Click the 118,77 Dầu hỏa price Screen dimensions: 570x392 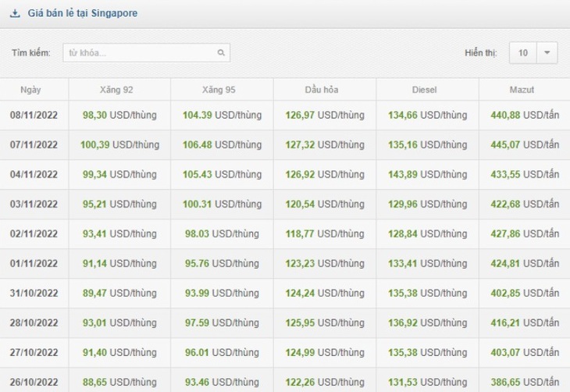(300, 233)
